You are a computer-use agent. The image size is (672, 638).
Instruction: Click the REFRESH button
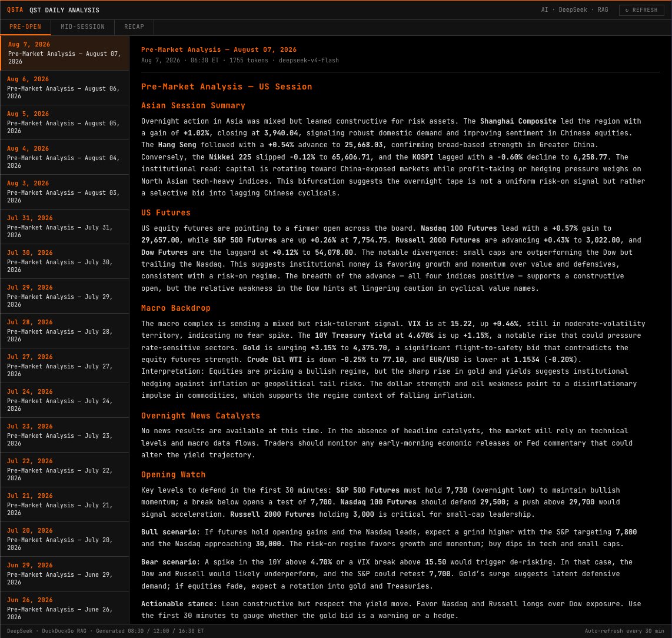[641, 10]
